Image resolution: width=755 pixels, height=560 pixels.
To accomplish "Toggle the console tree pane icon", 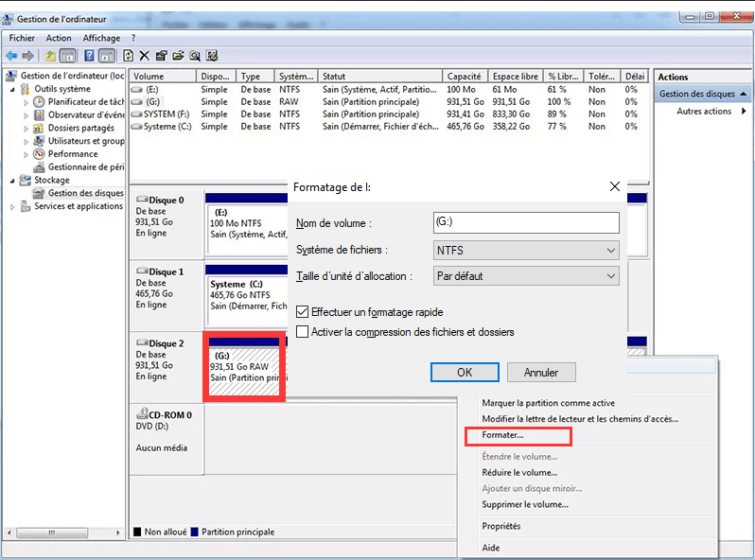I will 68,56.
